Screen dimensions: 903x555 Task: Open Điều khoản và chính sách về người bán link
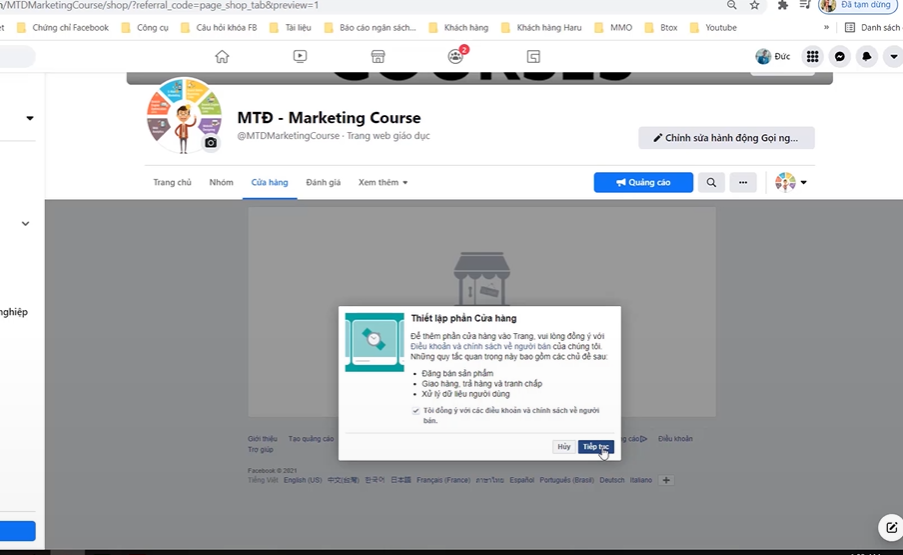[480, 347]
